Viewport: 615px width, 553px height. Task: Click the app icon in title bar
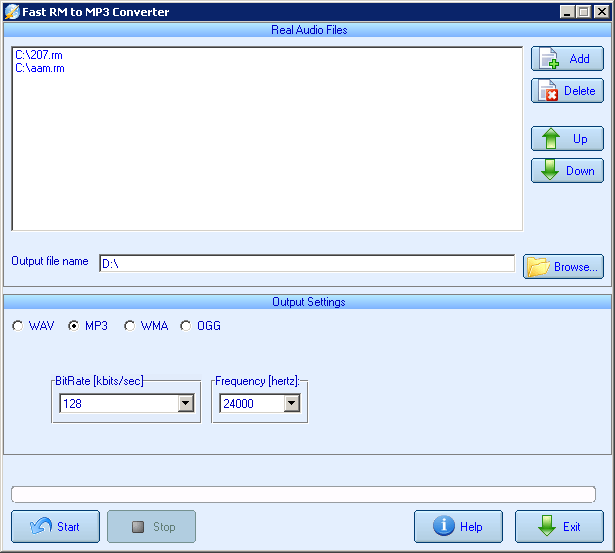click(x=12, y=12)
